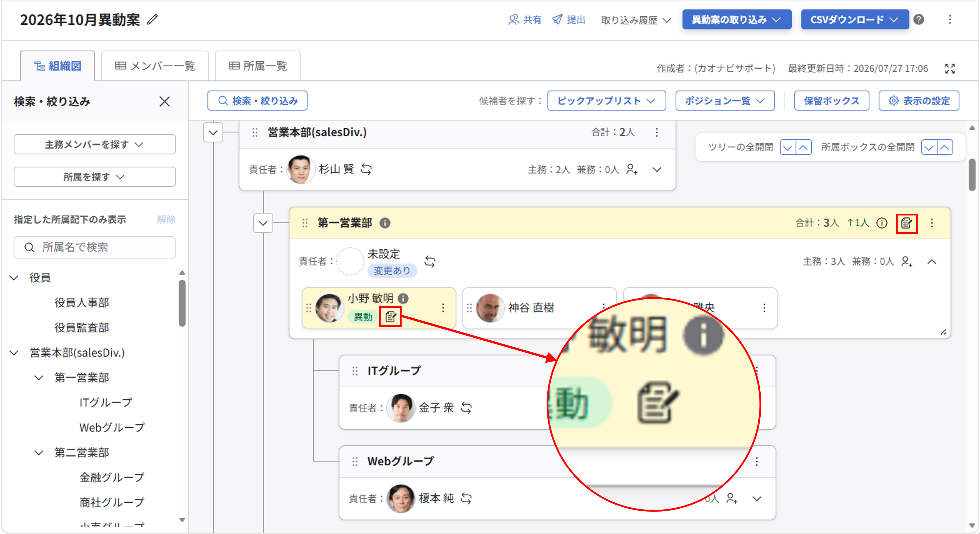Collapse the 役員 tree node
The width and height of the screenshot is (980, 534).
tap(14, 277)
